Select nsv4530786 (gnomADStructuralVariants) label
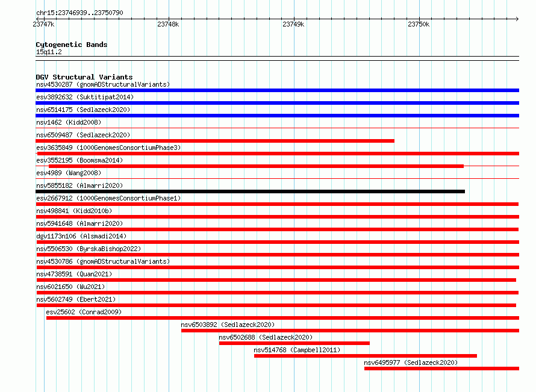The height and width of the screenshot is (392, 536). [103, 261]
